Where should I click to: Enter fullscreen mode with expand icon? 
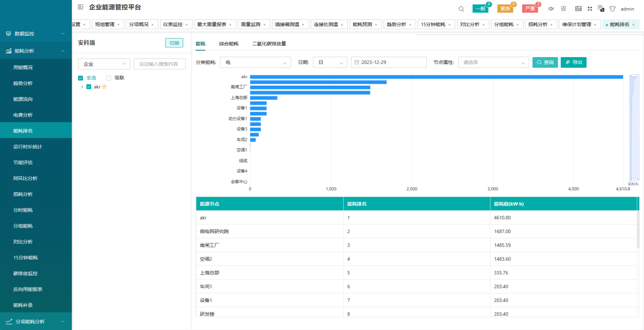(590, 9)
